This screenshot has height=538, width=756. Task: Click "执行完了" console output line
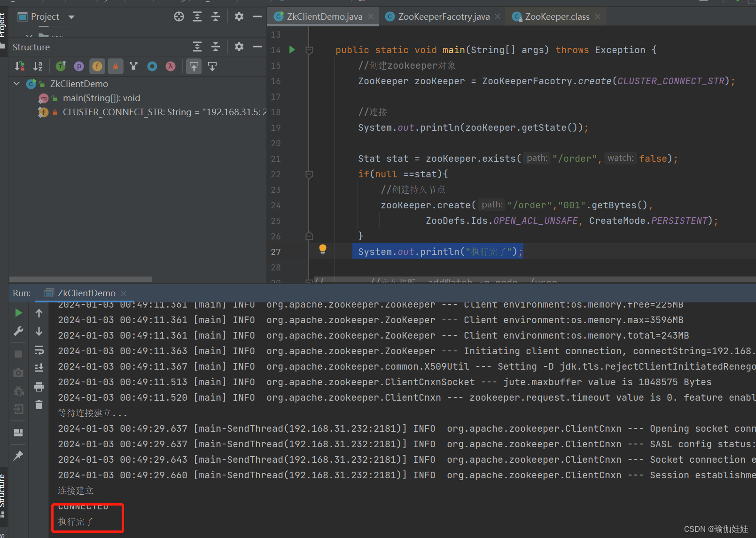(x=76, y=522)
